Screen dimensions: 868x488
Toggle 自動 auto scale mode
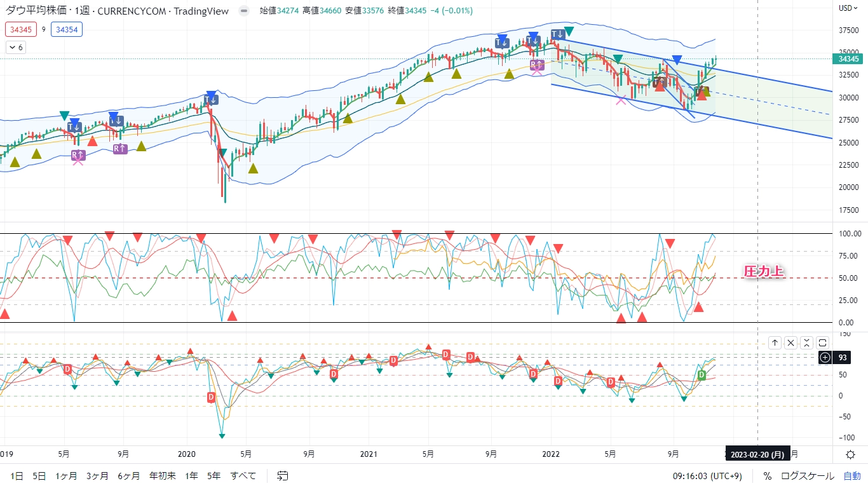851,476
